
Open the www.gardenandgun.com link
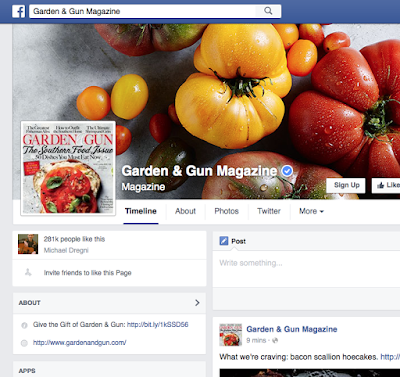pos(79,342)
